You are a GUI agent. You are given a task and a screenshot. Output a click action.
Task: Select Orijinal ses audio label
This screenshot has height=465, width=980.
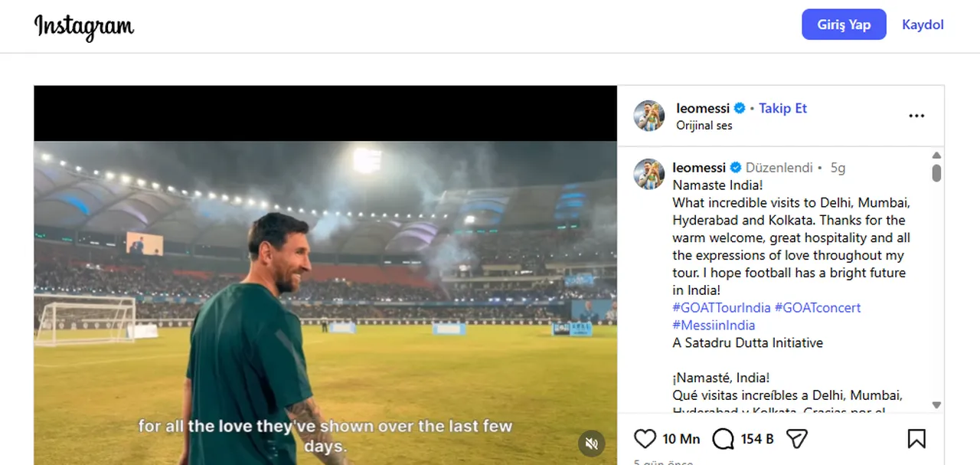point(704,125)
